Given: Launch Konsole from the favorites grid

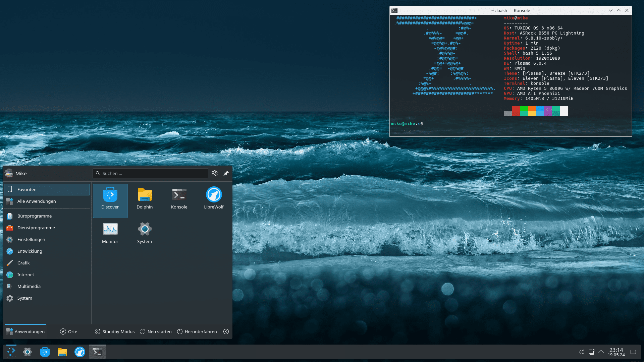Looking at the screenshot, I should coord(179,200).
